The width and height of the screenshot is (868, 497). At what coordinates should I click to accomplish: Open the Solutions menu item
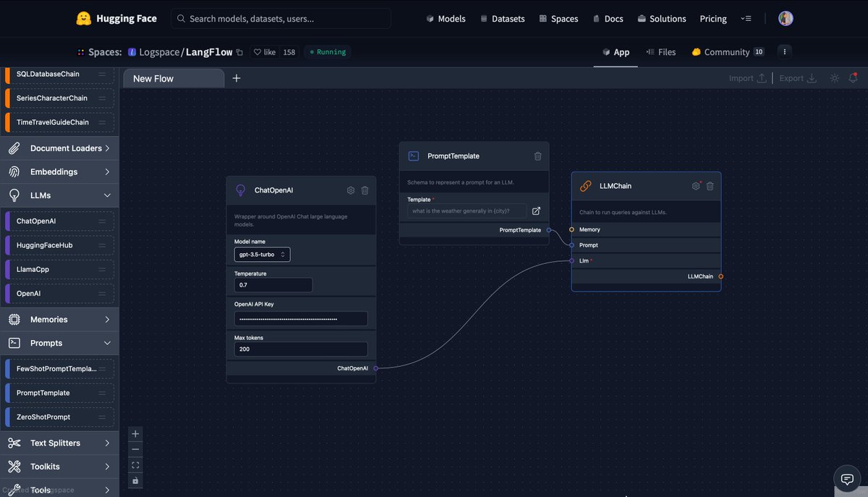coord(661,19)
